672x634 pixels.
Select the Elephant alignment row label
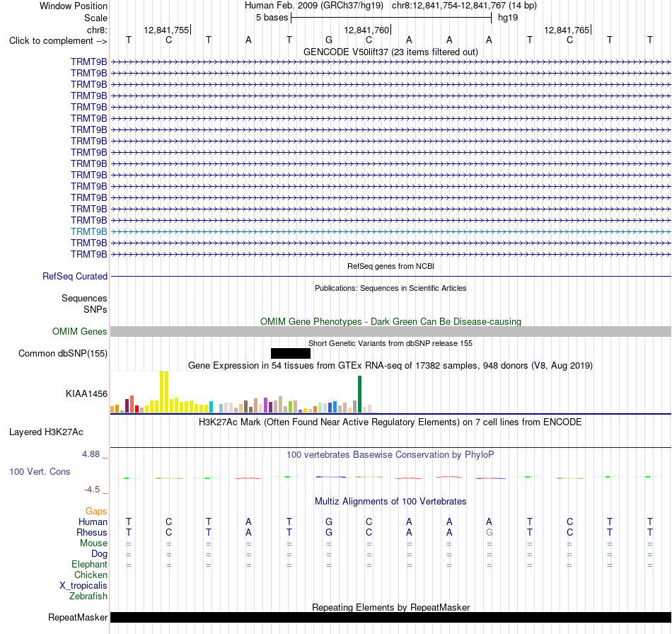[x=90, y=565]
